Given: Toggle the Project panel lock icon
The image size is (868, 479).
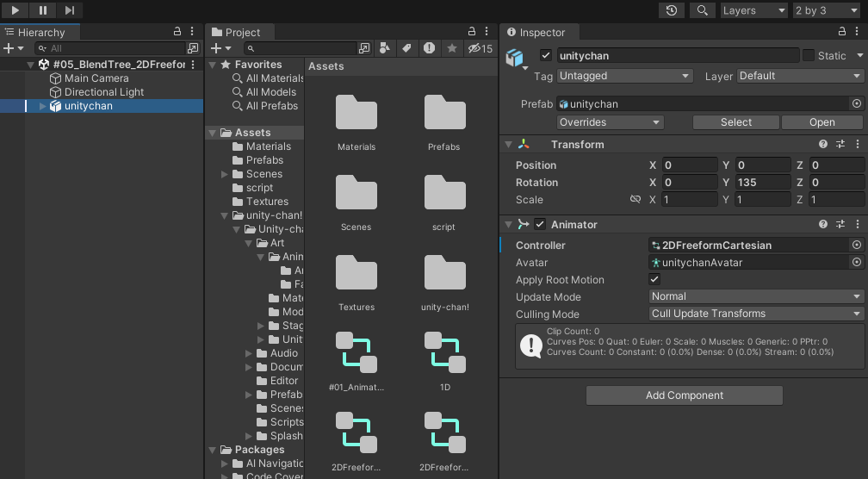Looking at the screenshot, I should [472, 32].
